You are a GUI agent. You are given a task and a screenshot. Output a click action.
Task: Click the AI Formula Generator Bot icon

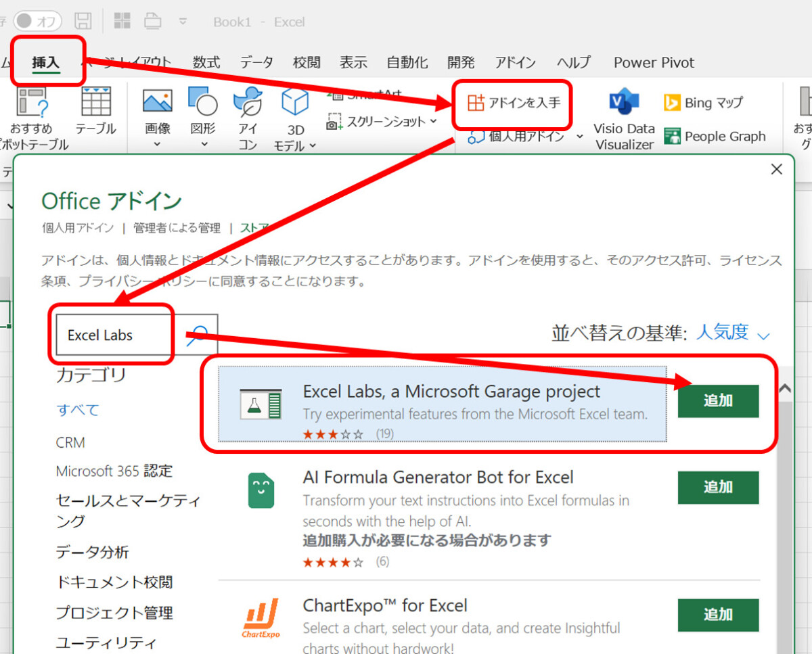[261, 491]
